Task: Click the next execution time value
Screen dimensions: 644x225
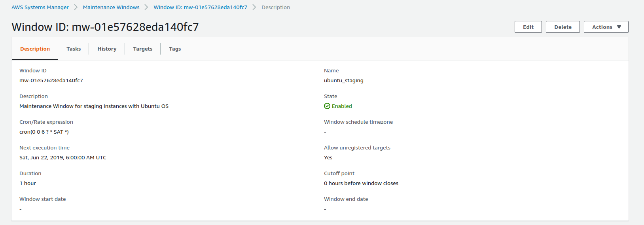Action: [x=63, y=157]
